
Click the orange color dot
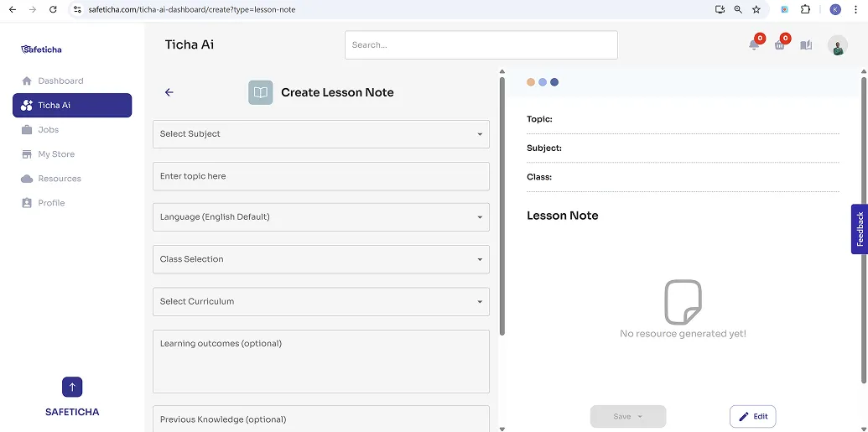coord(531,82)
